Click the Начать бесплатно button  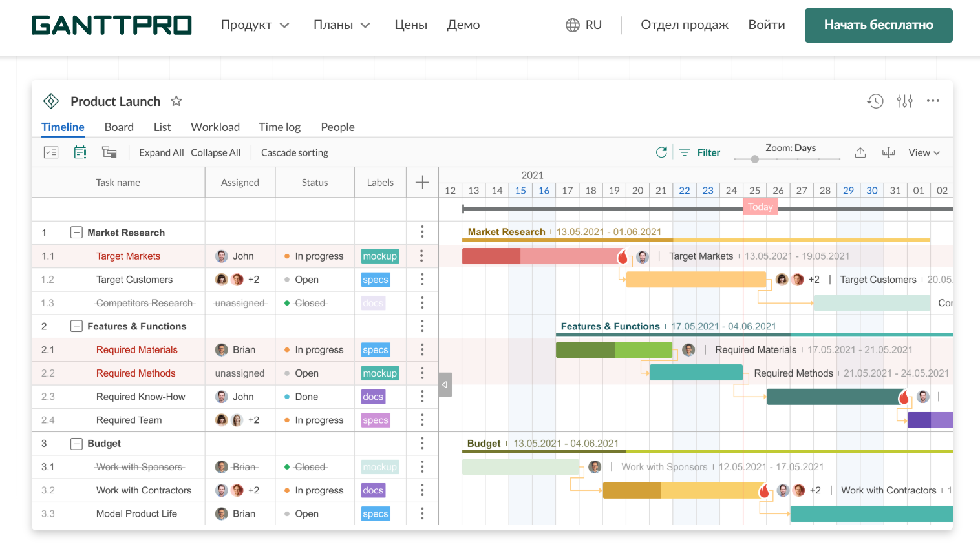[x=878, y=25]
